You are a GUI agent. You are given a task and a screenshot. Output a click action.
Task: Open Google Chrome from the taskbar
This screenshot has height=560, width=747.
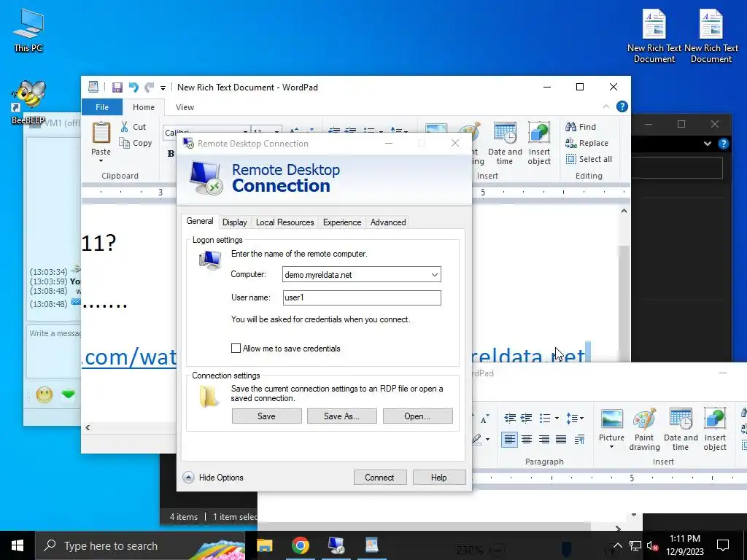click(x=300, y=545)
